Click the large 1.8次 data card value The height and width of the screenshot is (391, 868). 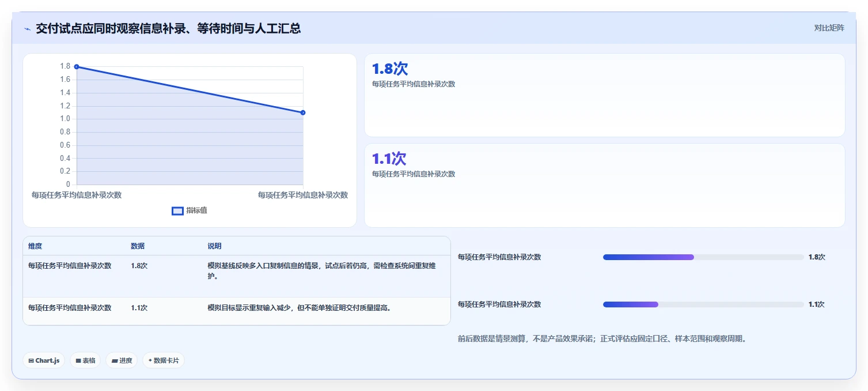click(x=390, y=69)
